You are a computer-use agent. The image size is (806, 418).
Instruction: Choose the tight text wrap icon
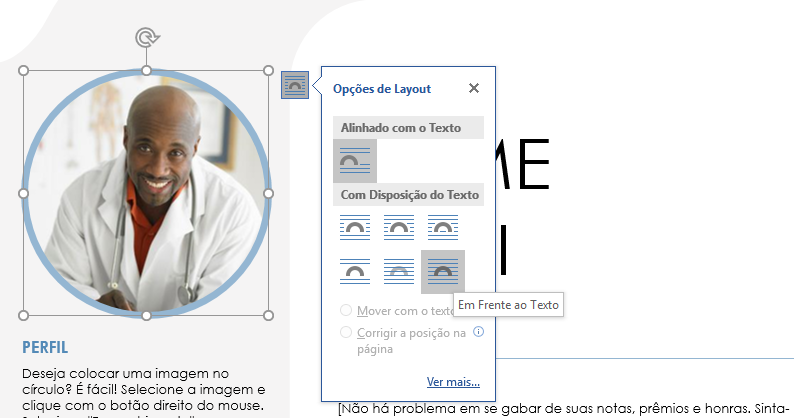coord(399,227)
